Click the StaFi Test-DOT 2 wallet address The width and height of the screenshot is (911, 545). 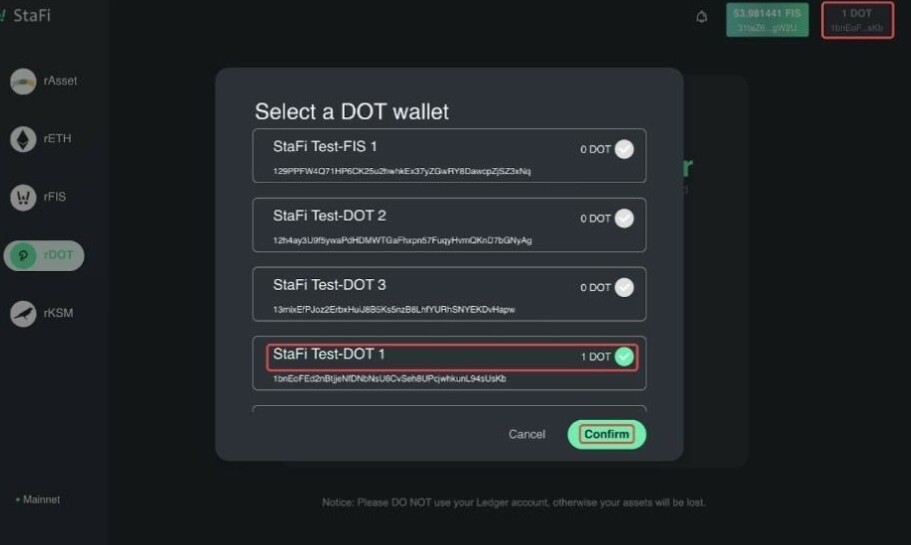point(402,240)
